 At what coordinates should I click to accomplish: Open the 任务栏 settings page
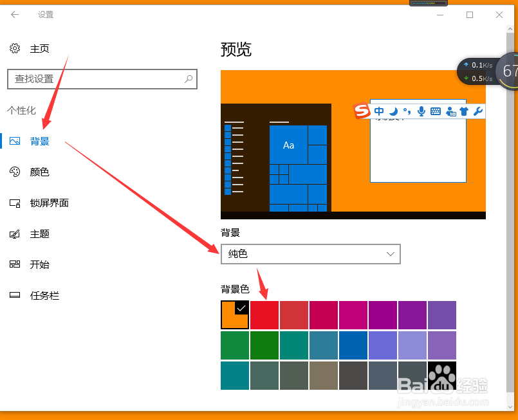(x=44, y=295)
